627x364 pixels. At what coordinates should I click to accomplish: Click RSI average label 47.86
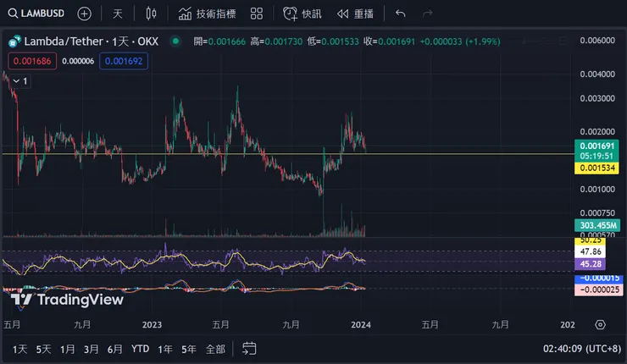coord(591,251)
